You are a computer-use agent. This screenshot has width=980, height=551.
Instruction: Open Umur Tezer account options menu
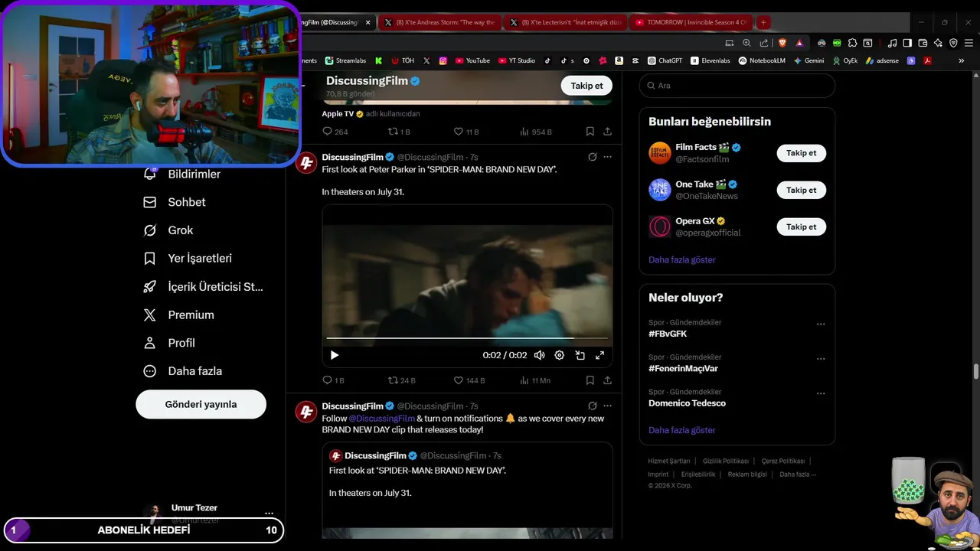pos(269,513)
